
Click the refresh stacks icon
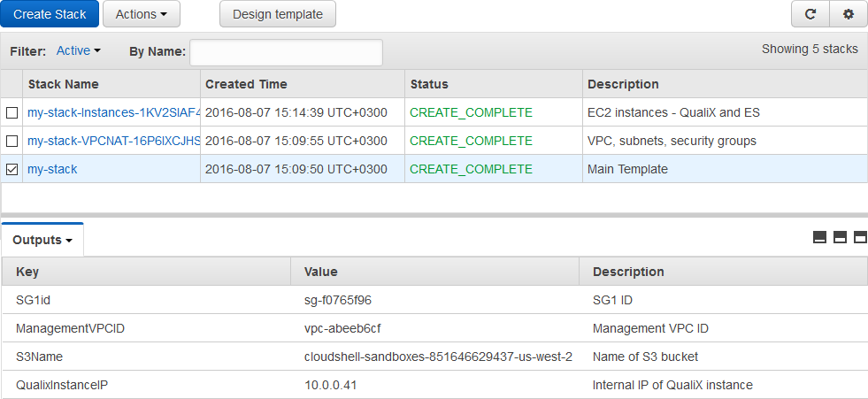pyautogui.click(x=810, y=14)
